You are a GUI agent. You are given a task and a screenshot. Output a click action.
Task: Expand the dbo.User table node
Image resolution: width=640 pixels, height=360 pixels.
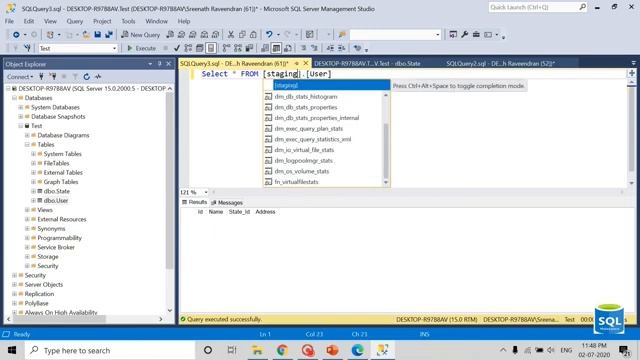click(33, 200)
